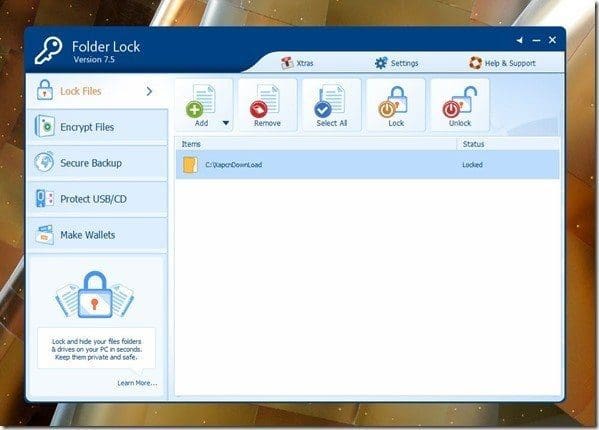Select the C:\ folder row in list
599x430 pixels.
click(x=367, y=165)
